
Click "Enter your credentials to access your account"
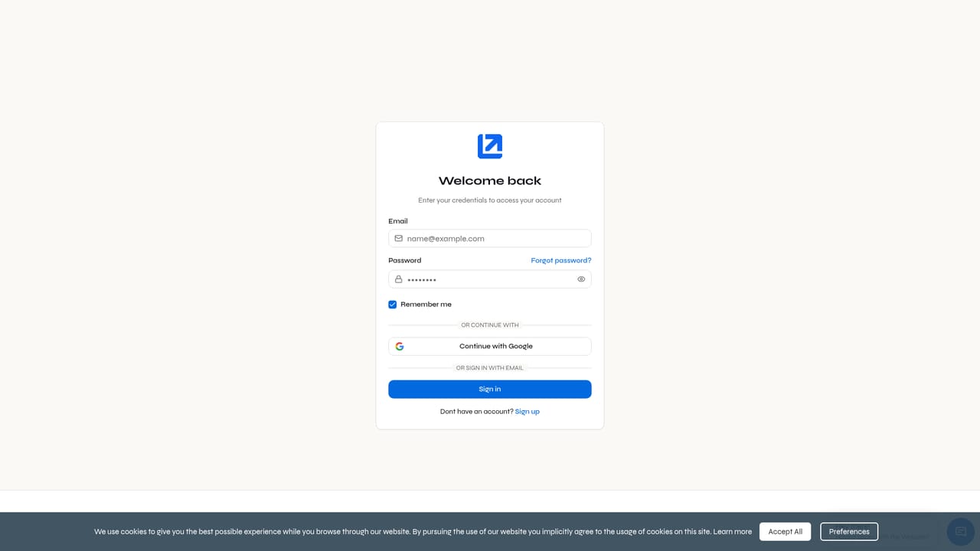point(490,201)
